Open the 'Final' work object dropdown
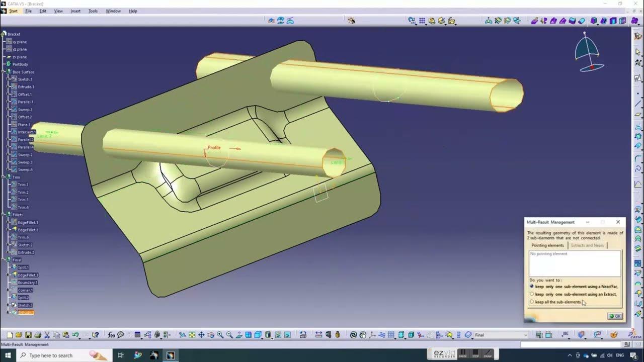644x362 pixels. coord(526,335)
